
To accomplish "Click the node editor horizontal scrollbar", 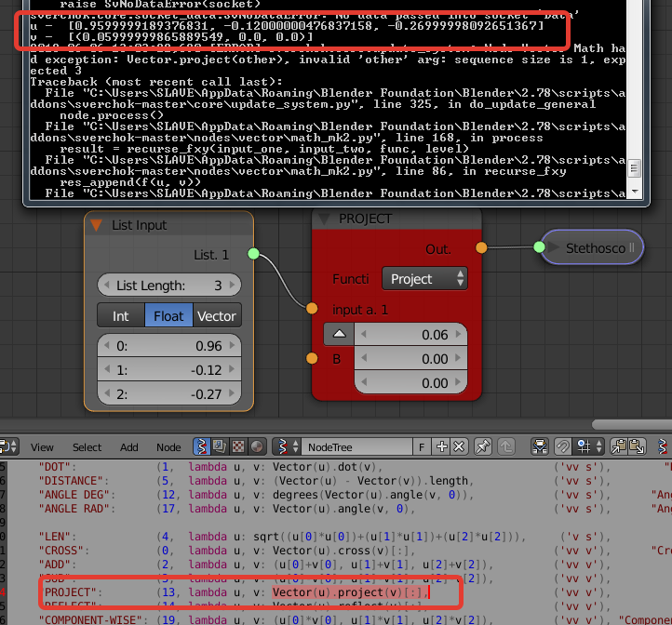I will tap(632, 424).
